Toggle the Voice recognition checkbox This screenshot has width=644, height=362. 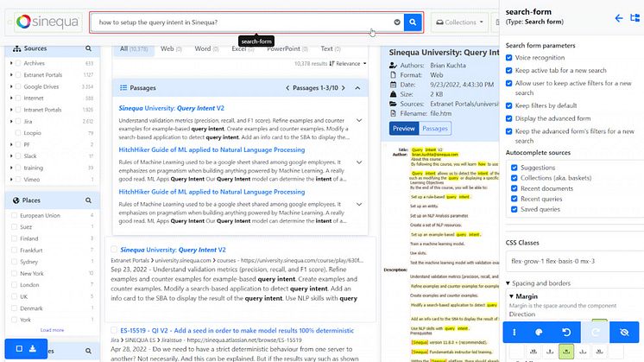point(510,58)
